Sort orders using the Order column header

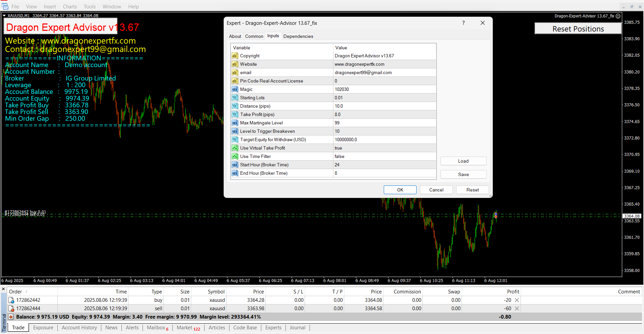point(16,292)
